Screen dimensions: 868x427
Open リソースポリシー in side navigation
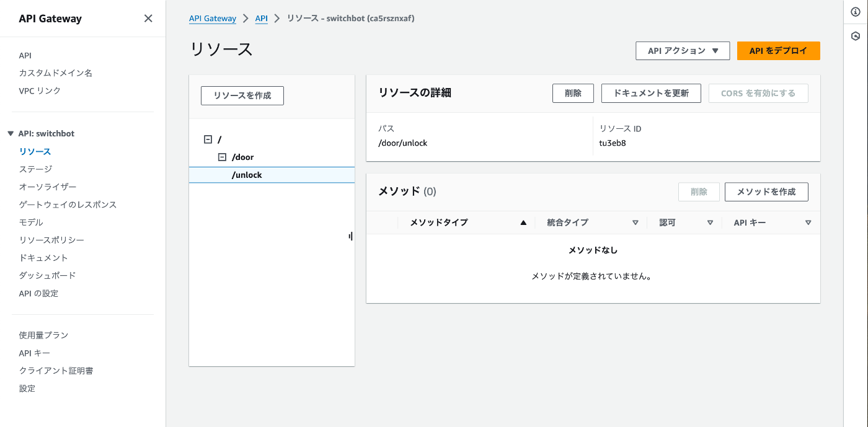(x=51, y=240)
